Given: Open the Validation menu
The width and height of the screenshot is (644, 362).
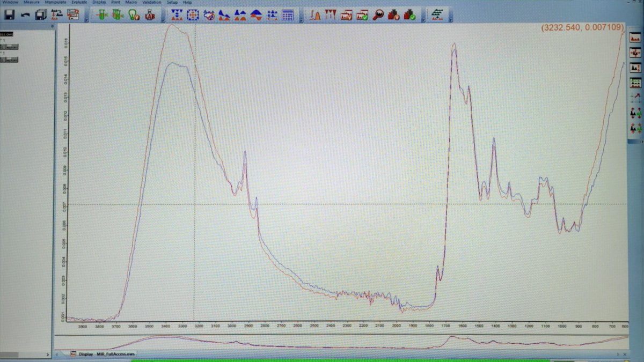Looking at the screenshot, I should coord(152,2).
